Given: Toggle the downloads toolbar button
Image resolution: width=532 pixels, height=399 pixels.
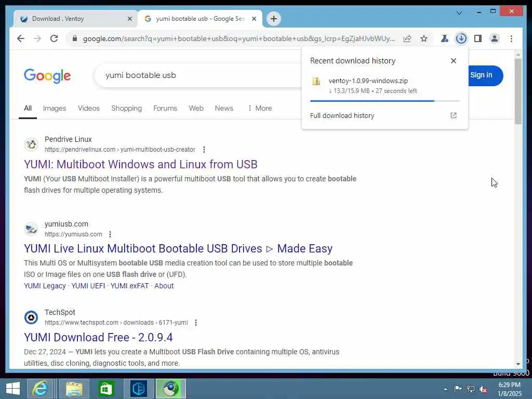Looking at the screenshot, I should (461, 38).
